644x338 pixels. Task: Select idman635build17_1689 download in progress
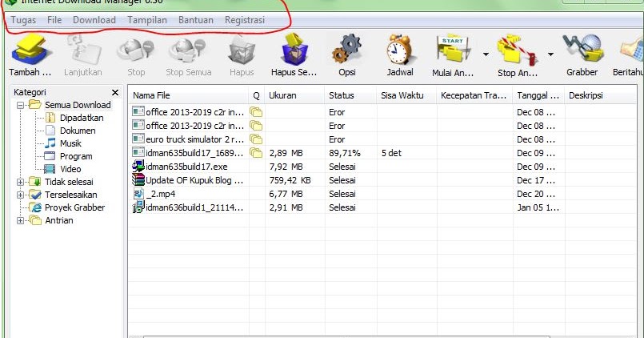tap(382, 153)
